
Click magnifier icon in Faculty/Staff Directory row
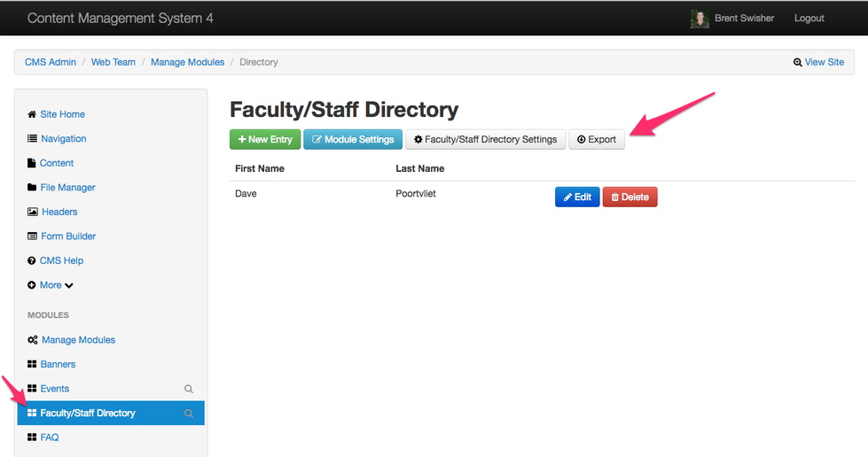(x=188, y=414)
